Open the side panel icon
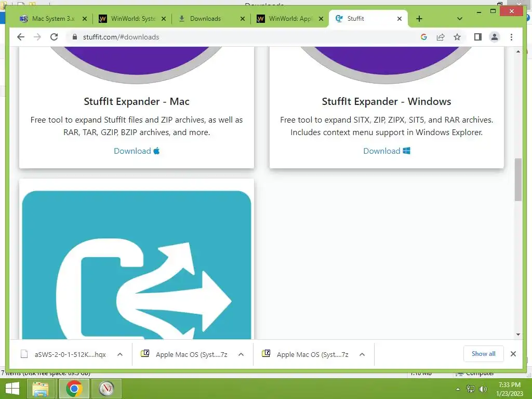The height and width of the screenshot is (399, 532). (x=478, y=37)
